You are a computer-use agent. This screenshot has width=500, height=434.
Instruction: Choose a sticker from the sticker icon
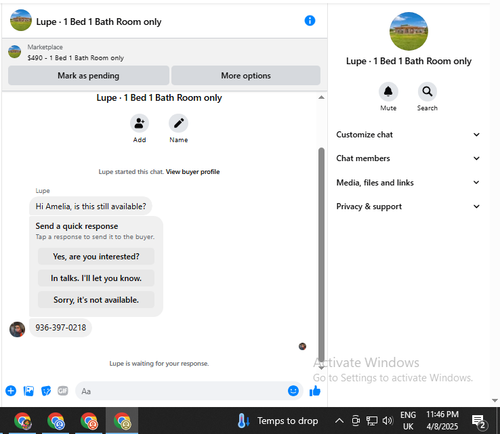click(46, 391)
